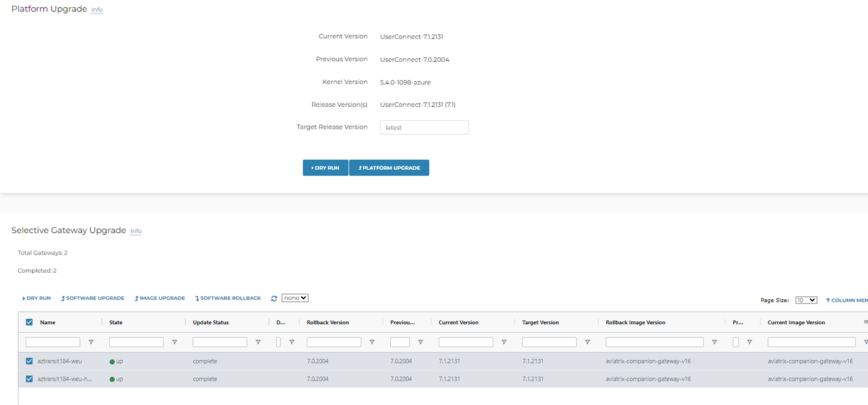Focus the Current Image Version filter field
The height and width of the screenshot is (405, 868).
(811, 342)
